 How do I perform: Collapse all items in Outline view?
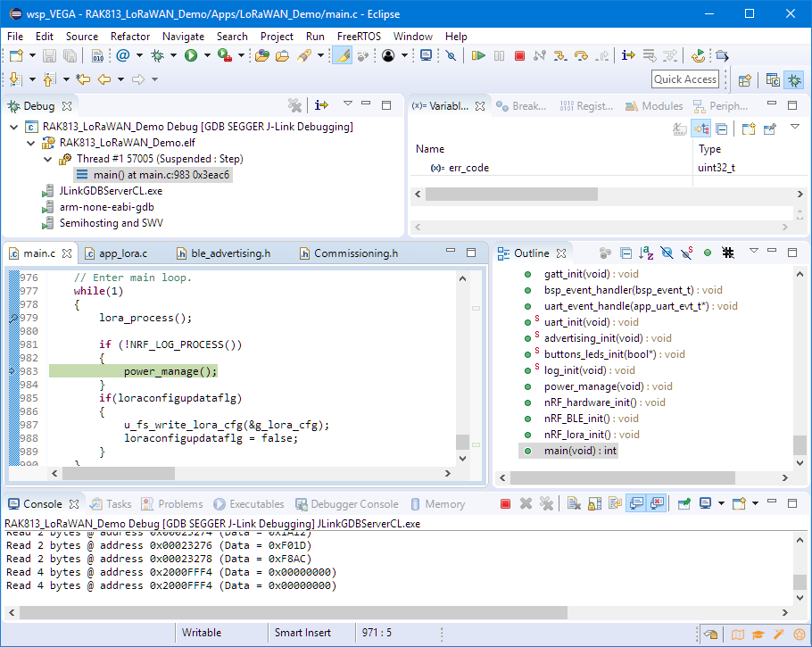(626, 253)
